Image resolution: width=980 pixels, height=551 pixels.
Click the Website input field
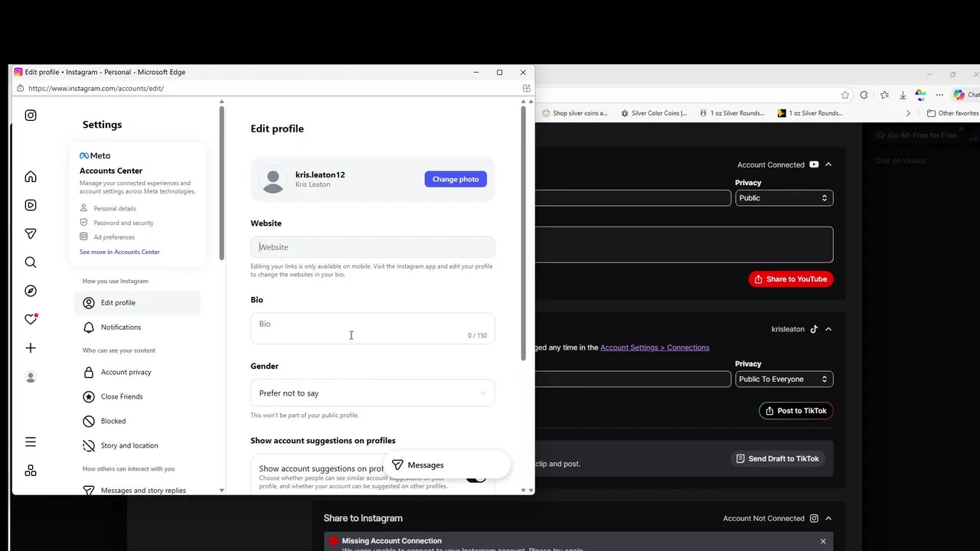coord(372,247)
